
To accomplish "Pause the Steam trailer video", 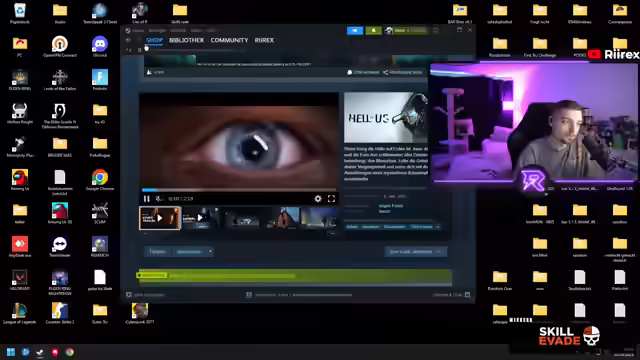I will pos(147,199).
